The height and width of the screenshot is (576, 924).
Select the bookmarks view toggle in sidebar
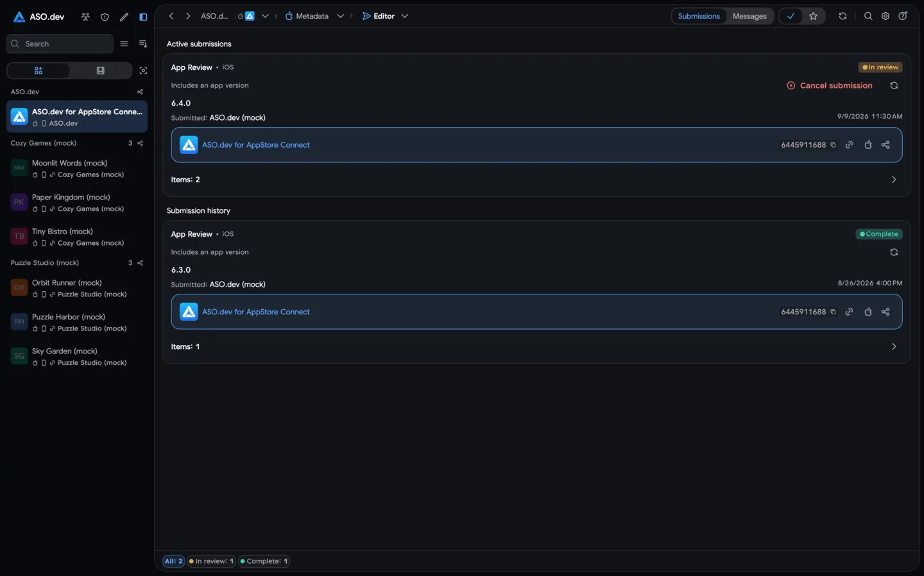coord(100,71)
